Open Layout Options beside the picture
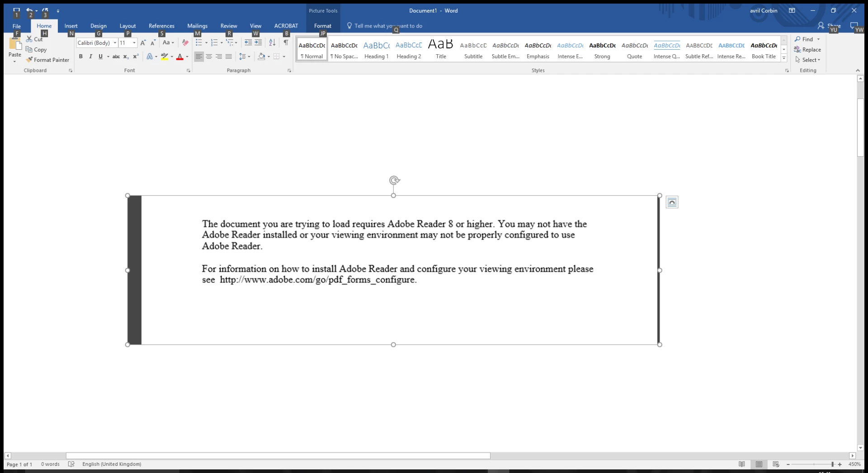This screenshot has width=868, height=473. pyautogui.click(x=672, y=202)
